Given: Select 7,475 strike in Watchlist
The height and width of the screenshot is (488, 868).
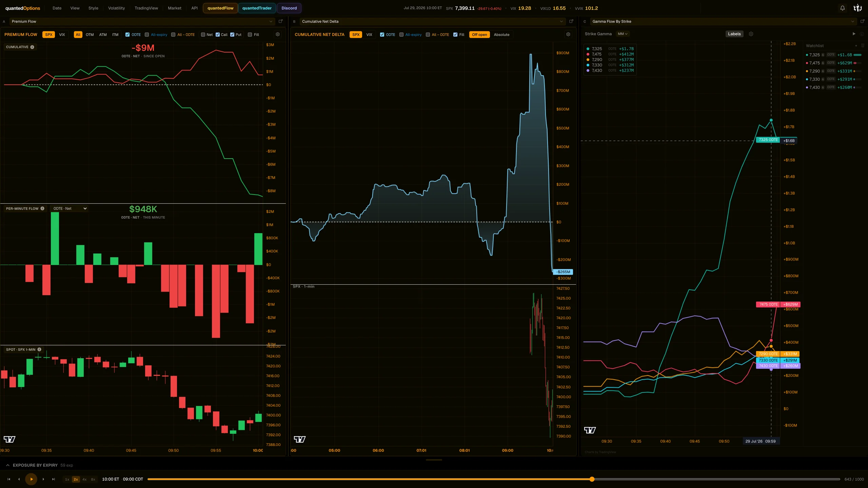Looking at the screenshot, I should 834,63.
